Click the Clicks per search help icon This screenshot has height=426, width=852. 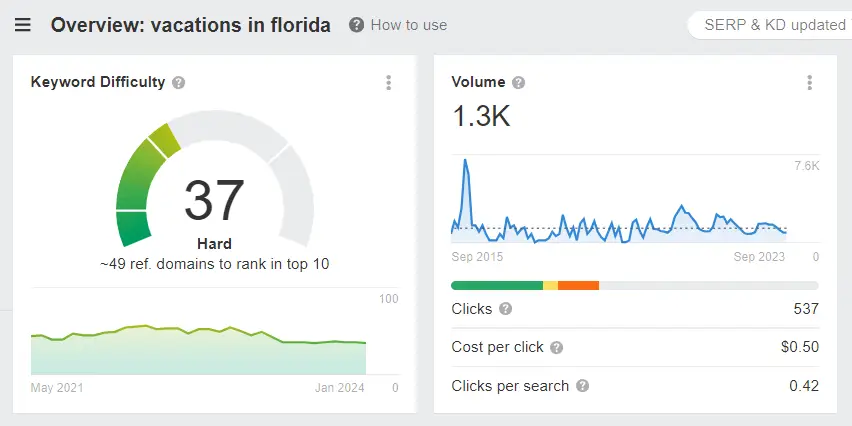pyautogui.click(x=582, y=385)
